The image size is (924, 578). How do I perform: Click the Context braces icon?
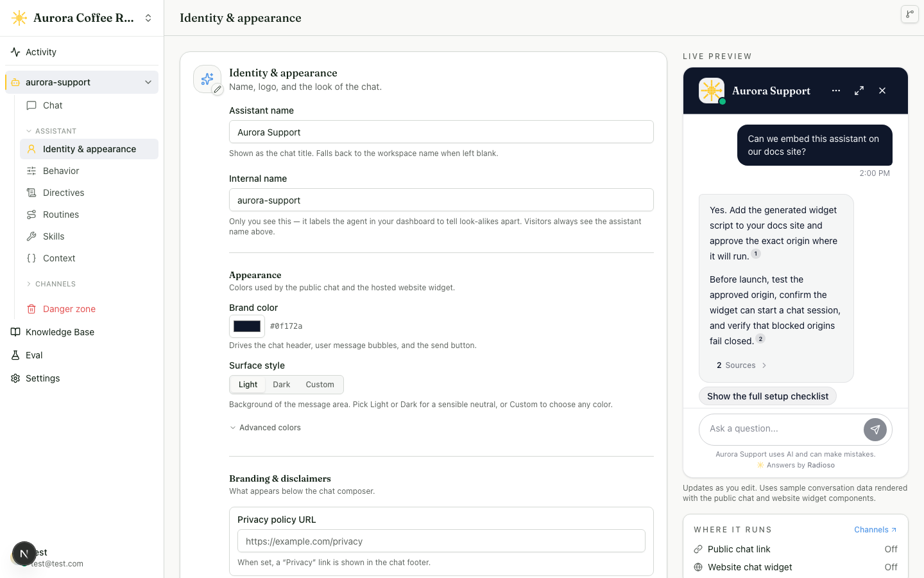tap(31, 258)
